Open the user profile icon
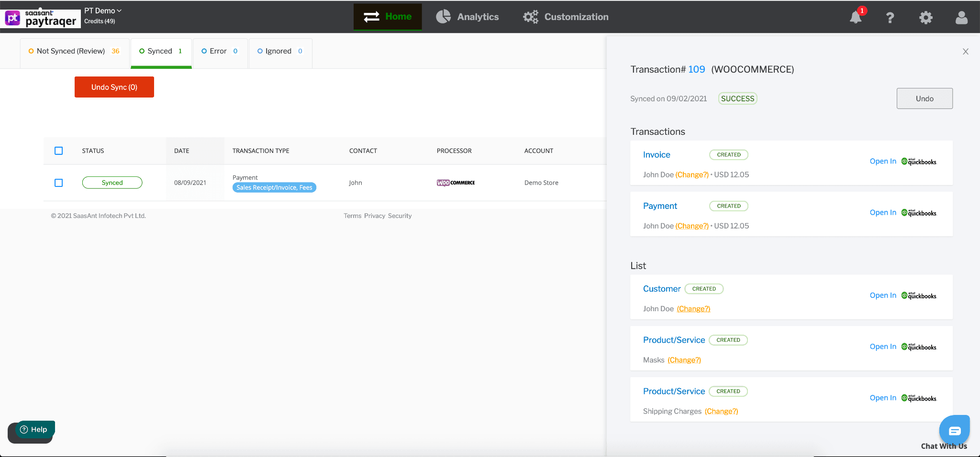 [x=961, y=18]
